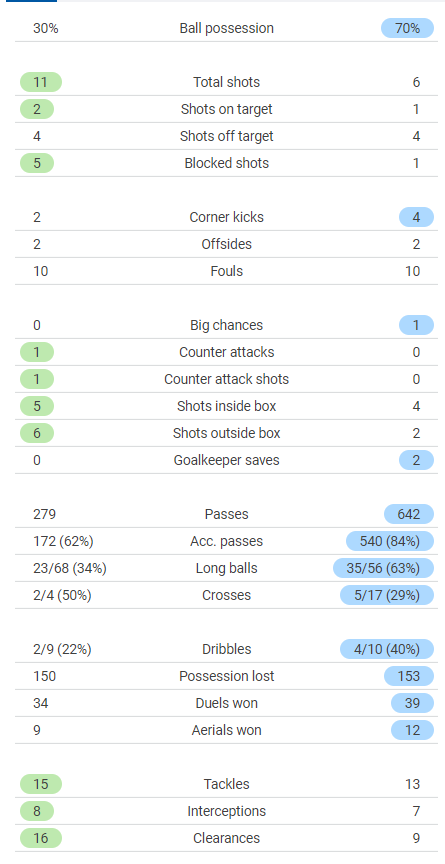Click the 4/10 (40%) dribbles badge
The width and height of the screenshot is (445, 864).
click(387, 649)
